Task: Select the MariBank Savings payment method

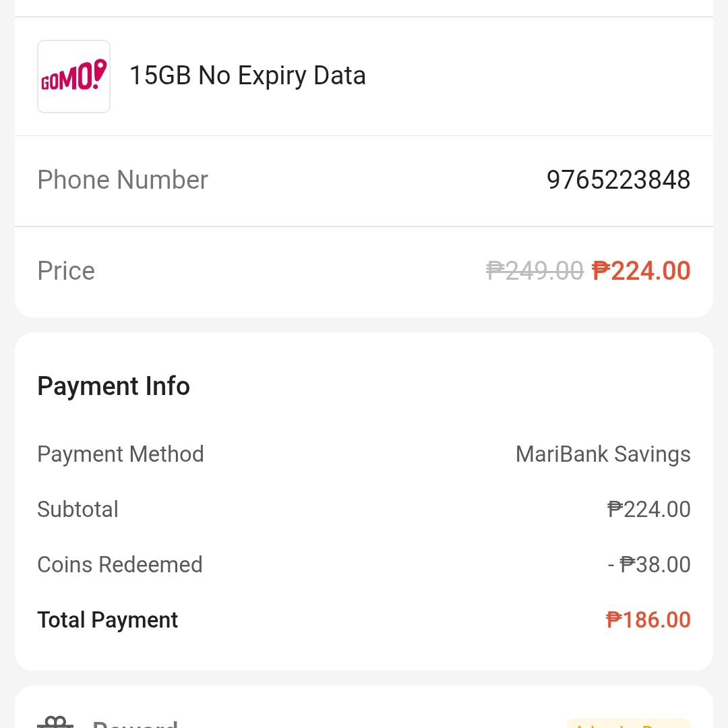Action: coord(603,454)
